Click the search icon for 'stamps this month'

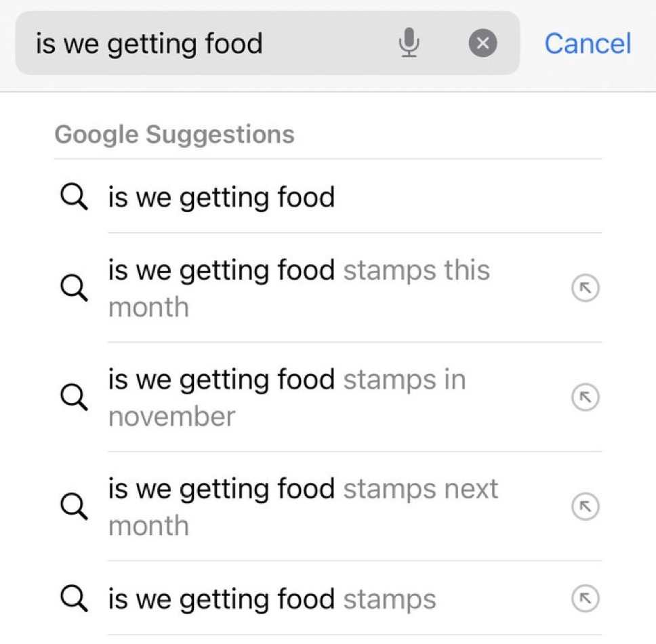[x=74, y=288]
